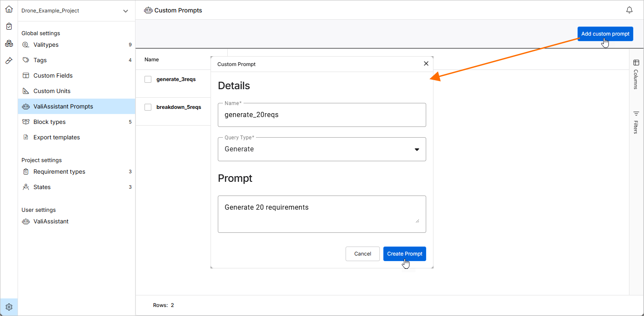The height and width of the screenshot is (316, 644).
Task: Open the Custom Fields settings page
Action: click(x=53, y=75)
